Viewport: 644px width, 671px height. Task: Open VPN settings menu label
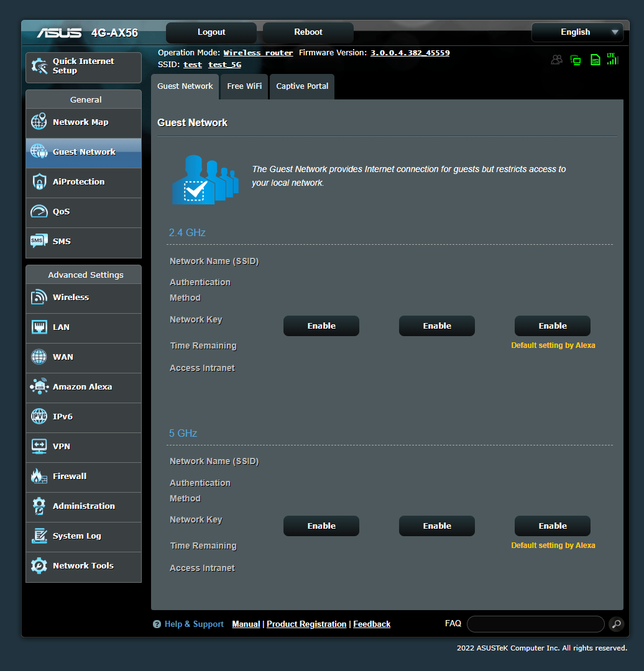(x=62, y=446)
